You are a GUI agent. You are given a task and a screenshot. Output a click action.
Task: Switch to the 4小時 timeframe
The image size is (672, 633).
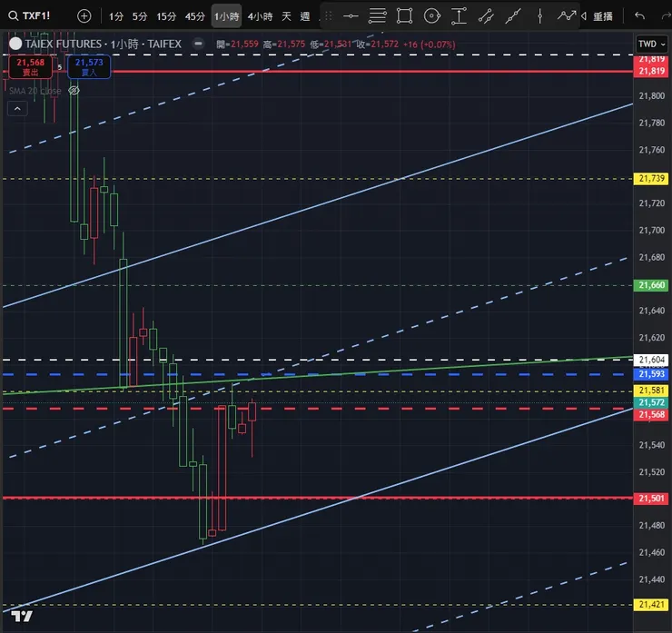(260, 16)
